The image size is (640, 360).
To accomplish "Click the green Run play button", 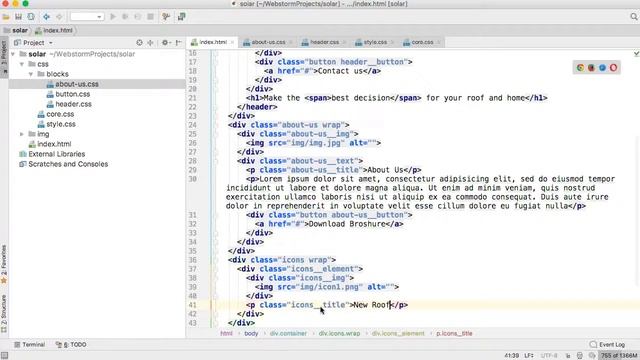I will pyautogui.click(x=113, y=17).
